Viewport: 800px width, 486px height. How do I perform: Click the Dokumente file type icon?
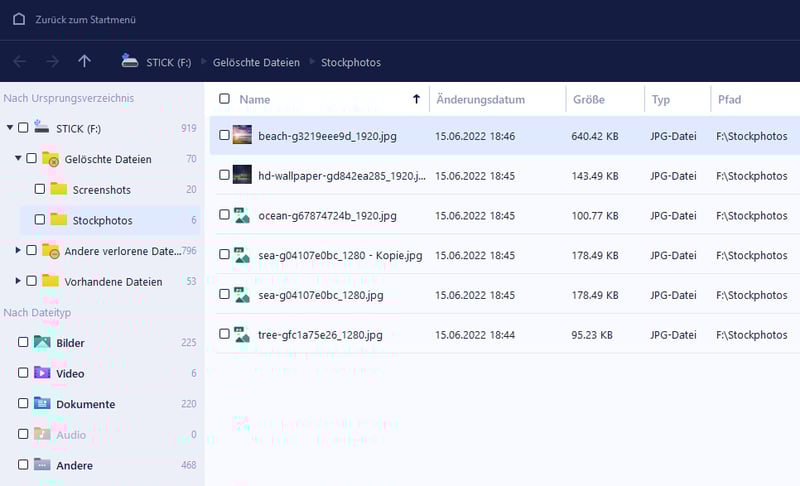click(x=42, y=404)
